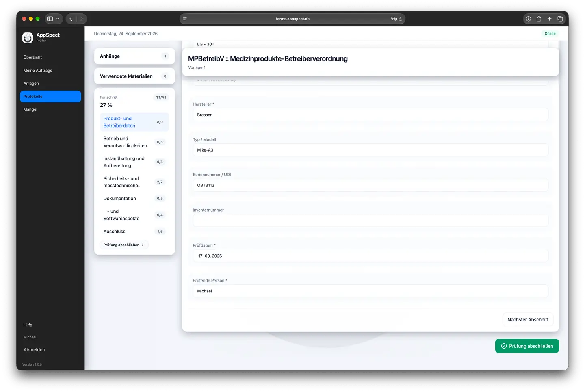Open the sidebar dropdown chevron in the toolbar

pyautogui.click(x=58, y=19)
